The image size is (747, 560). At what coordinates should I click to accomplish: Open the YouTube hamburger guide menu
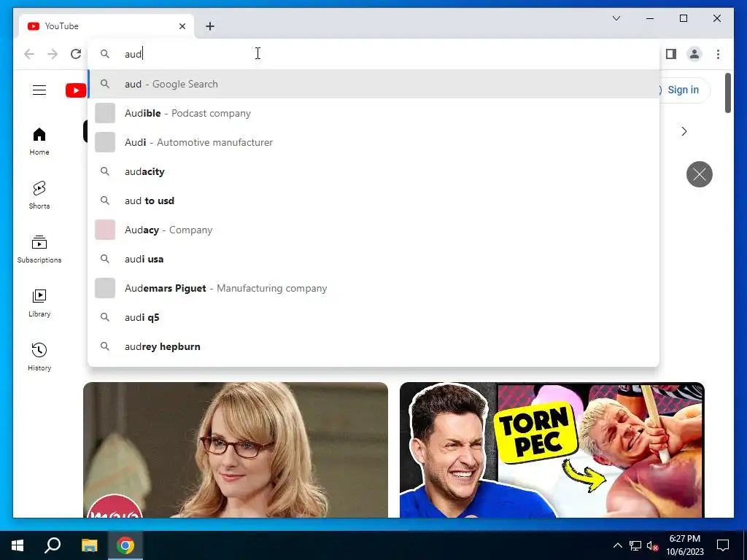pyautogui.click(x=39, y=90)
